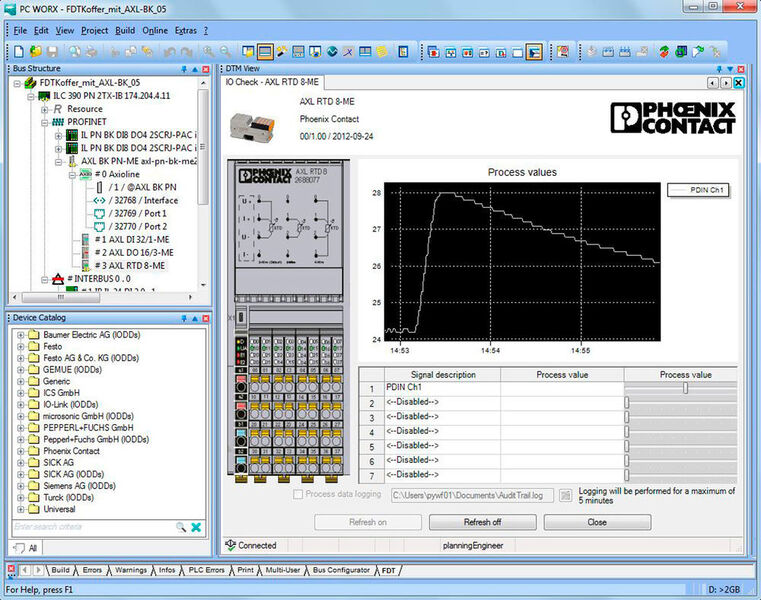The width and height of the screenshot is (761, 600).
Task: Click the Undo arrow icon
Action: [x=169, y=51]
